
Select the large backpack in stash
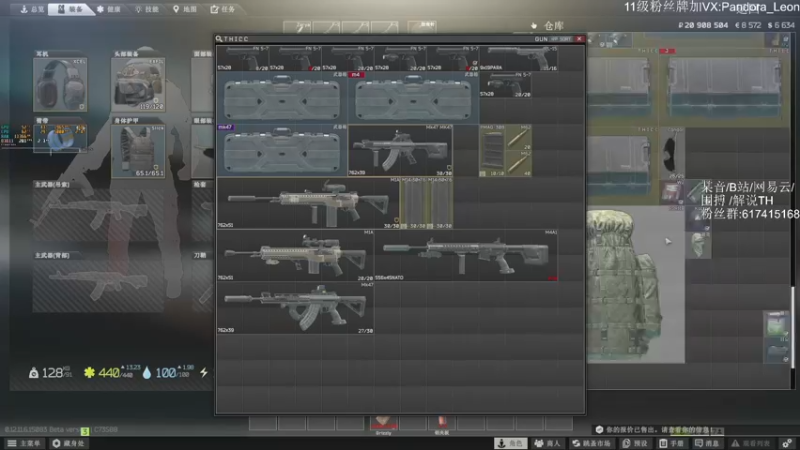(635, 285)
